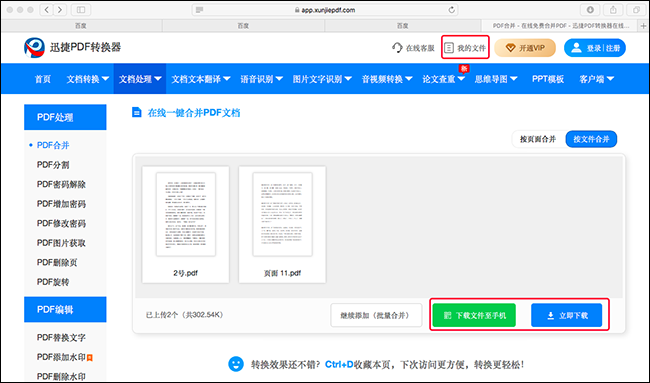Viewport: 650px width, 383px height.
Task: Select PDF合并 in sidebar
Action: coord(53,145)
